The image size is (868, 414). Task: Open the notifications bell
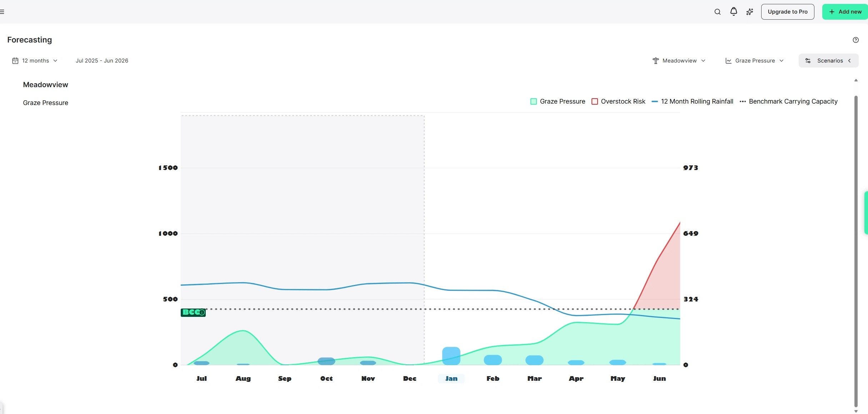click(733, 12)
